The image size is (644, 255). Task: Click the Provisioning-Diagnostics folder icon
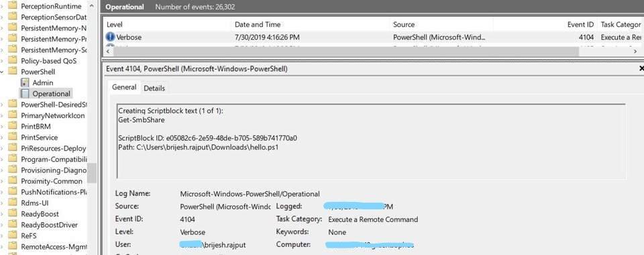[x=13, y=170]
